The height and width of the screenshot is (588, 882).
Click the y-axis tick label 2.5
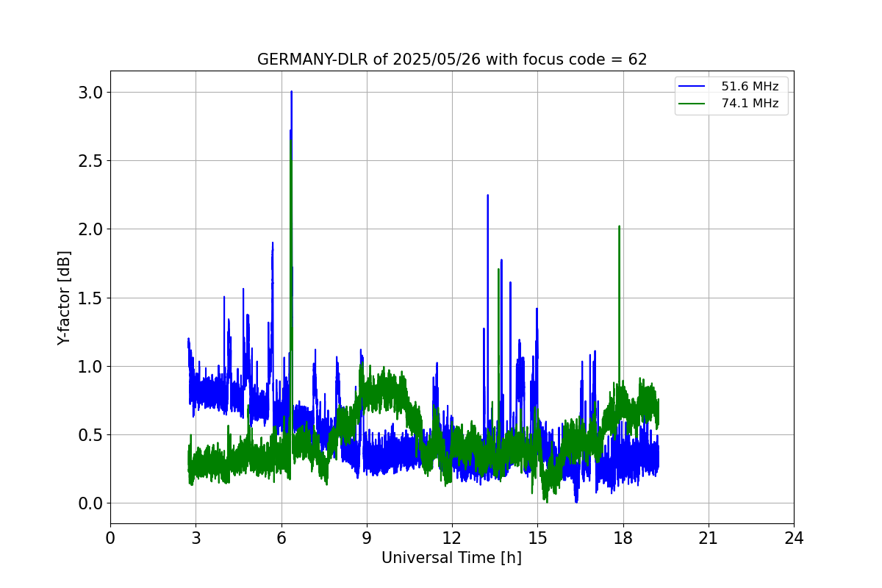(x=90, y=160)
